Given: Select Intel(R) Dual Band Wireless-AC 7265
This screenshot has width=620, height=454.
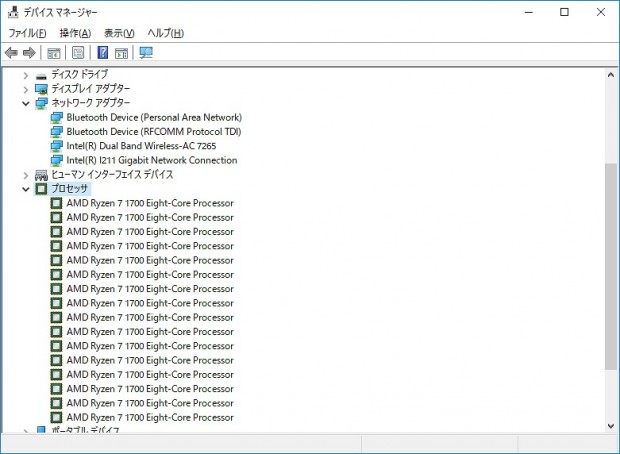Looking at the screenshot, I should 141,146.
